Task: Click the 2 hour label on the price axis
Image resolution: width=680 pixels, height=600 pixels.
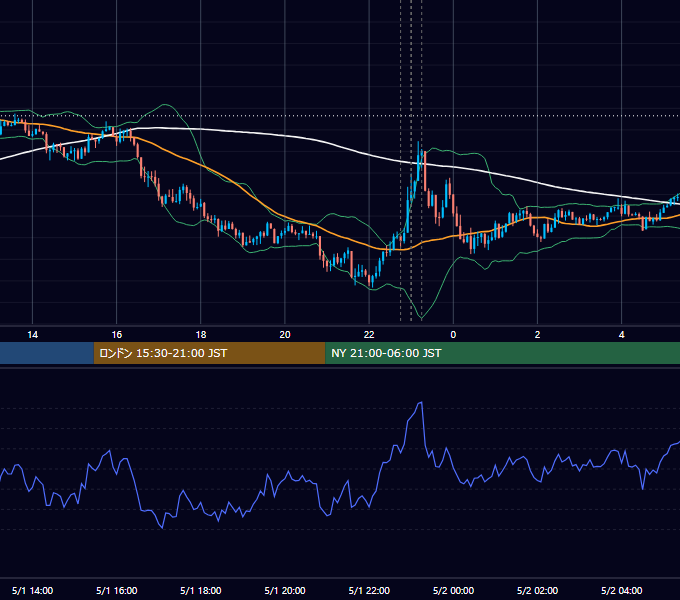Action: tap(537, 335)
